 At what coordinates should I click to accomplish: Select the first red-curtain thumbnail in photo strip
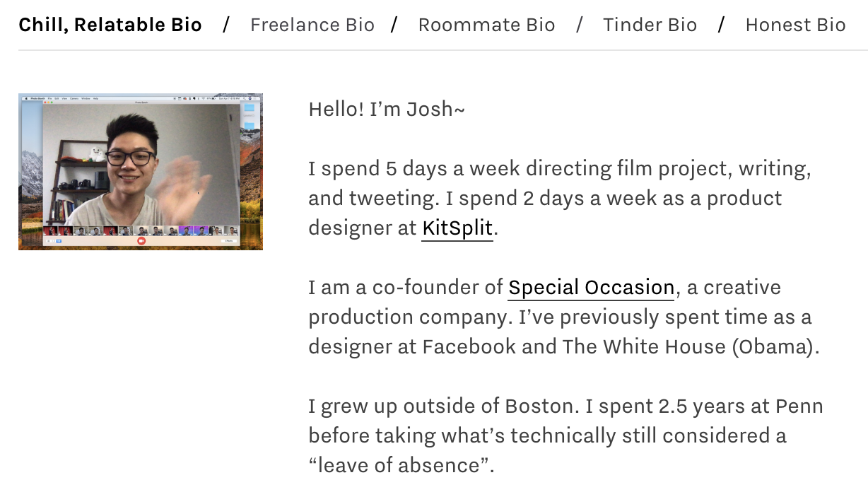50,230
